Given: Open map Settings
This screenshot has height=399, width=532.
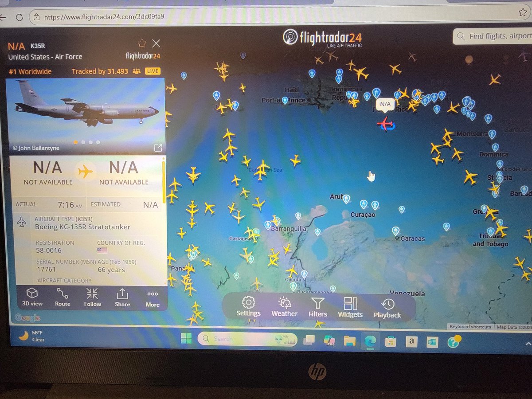Looking at the screenshot, I should pos(248,307).
